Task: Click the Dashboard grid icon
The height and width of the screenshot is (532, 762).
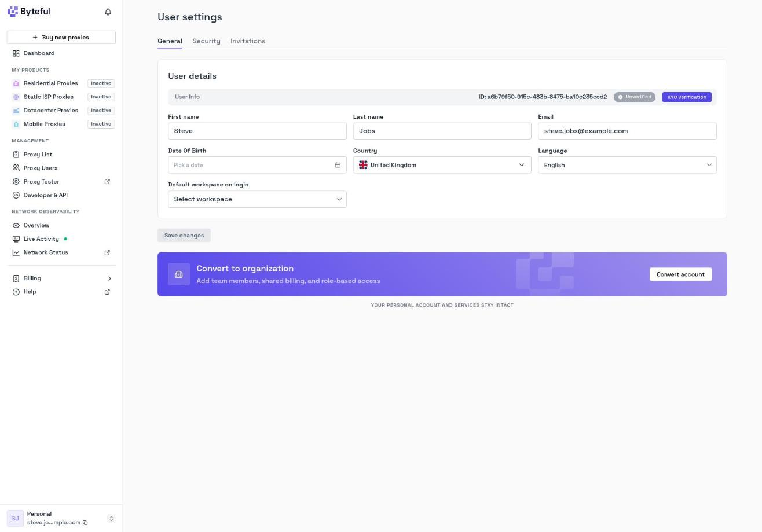Action: pos(16,53)
